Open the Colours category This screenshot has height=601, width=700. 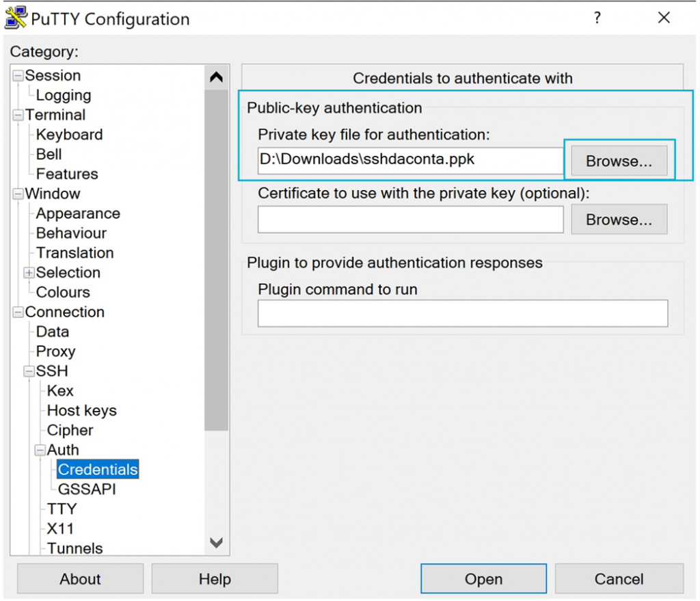63,292
